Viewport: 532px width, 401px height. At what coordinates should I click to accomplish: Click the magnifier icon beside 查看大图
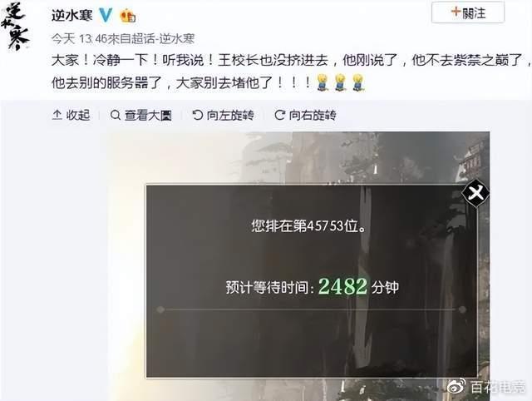pyautogui.click(x=116, y=115)
